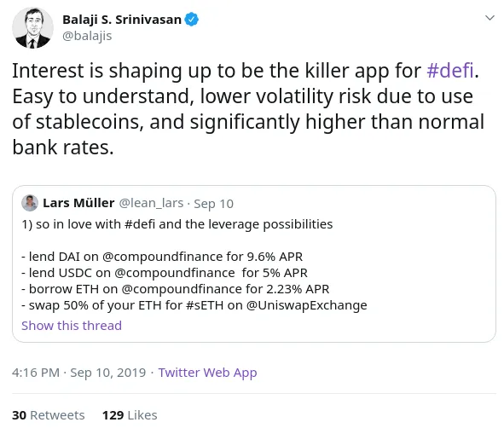
Task: Open Balaji S. Srinivasan display name
Action: [x=122, y=20]
